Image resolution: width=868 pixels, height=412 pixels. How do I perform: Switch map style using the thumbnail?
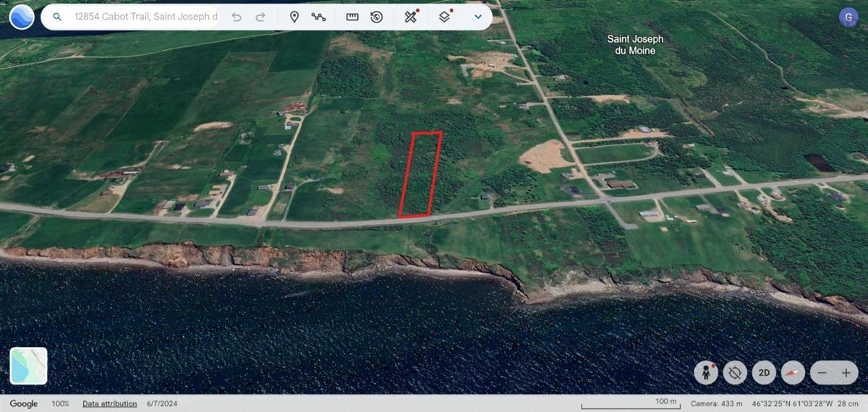(x=29, y=366)
